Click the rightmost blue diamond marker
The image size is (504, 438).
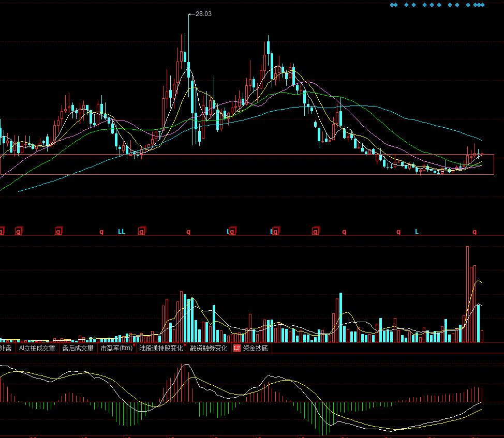pyautogui.click(x=482, y=5)
